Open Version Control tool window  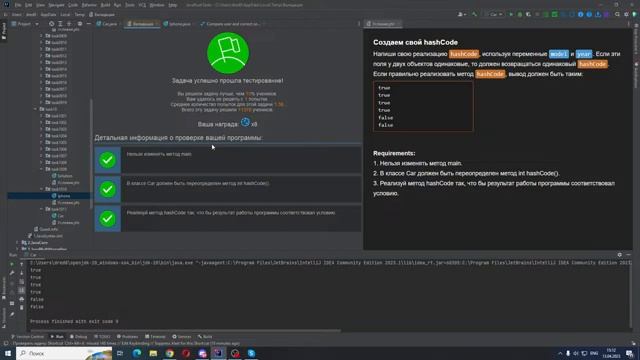pos(27,337)
